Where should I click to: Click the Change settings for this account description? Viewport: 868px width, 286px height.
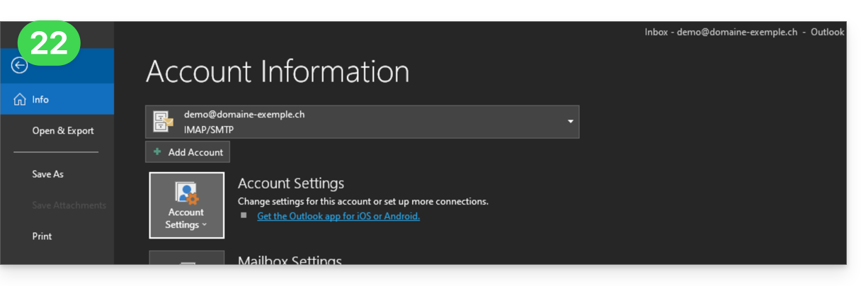click(x=363, y=201)
